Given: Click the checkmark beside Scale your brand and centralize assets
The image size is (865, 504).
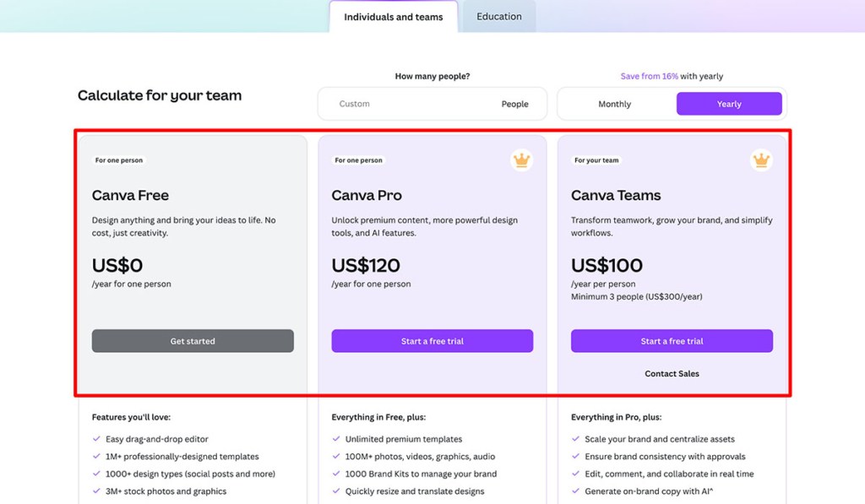Looking at the screenshot, I should pos(575,440).
